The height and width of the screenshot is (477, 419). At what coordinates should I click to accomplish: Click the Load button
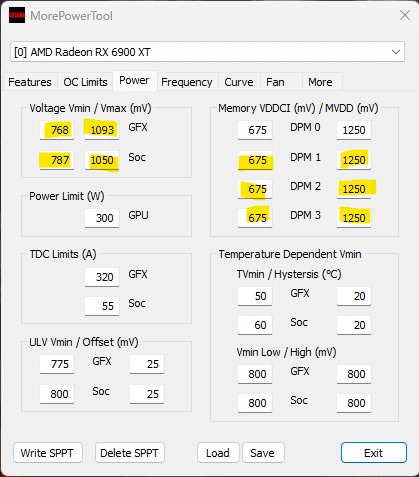coord(218,453)
